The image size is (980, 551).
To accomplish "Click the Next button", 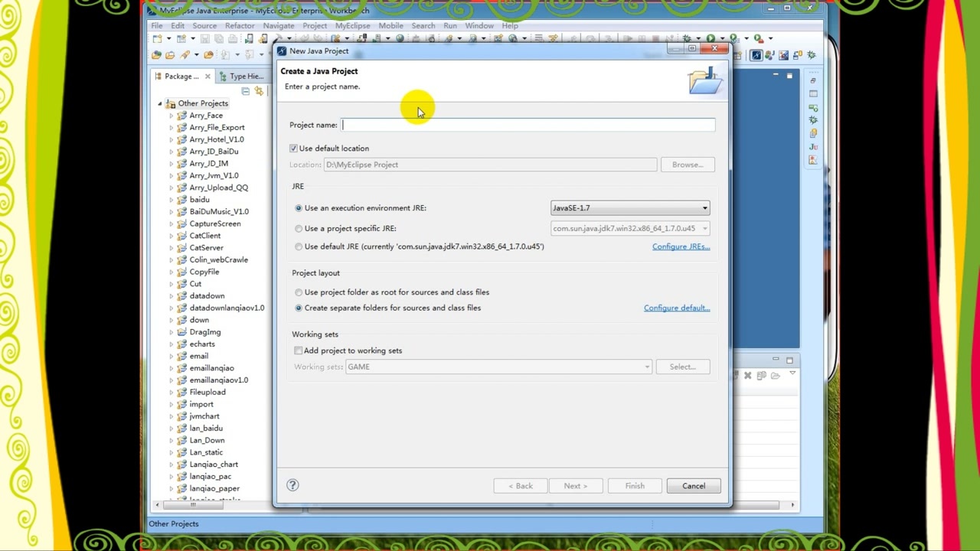I will (x=575, y=486).
